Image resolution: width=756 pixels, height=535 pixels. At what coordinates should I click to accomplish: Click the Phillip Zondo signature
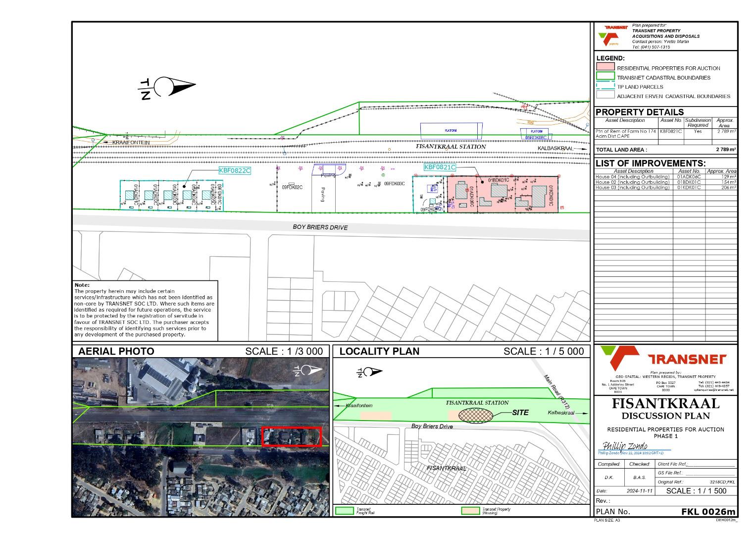pos(625,447)
